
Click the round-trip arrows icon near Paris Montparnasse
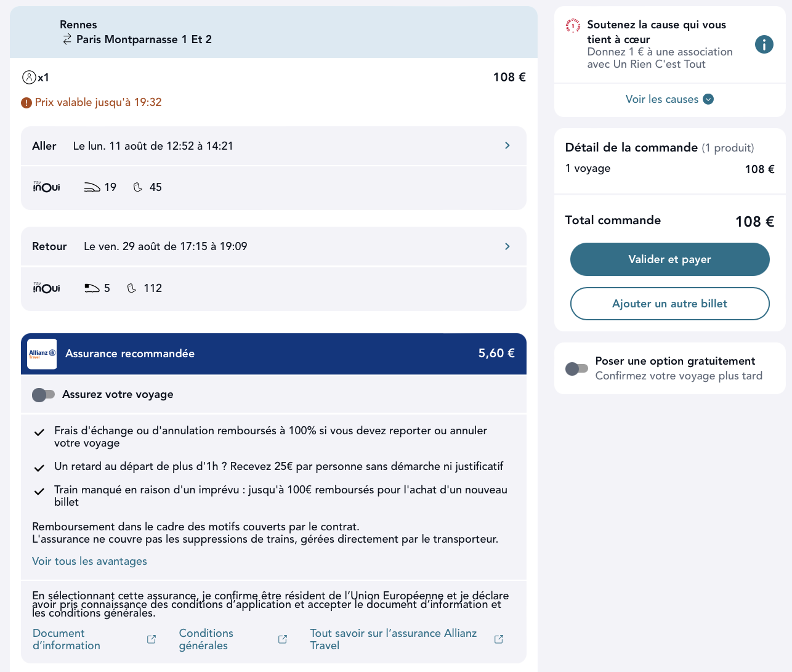(x=67, y=39)
